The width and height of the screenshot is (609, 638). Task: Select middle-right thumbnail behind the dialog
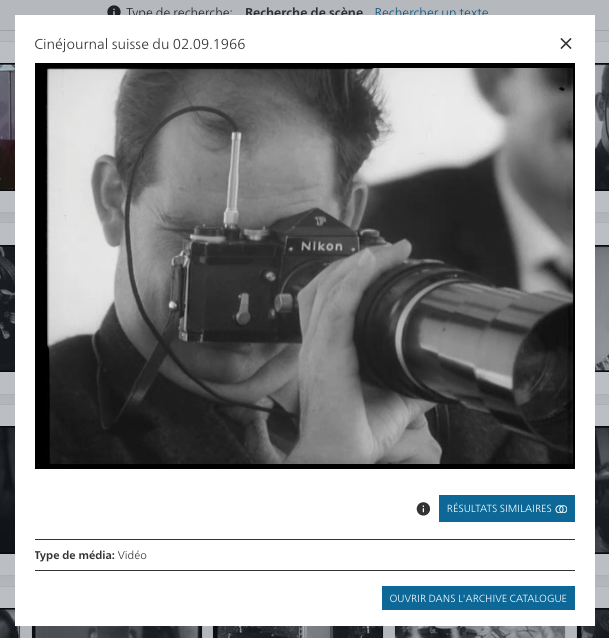[601, 308]
